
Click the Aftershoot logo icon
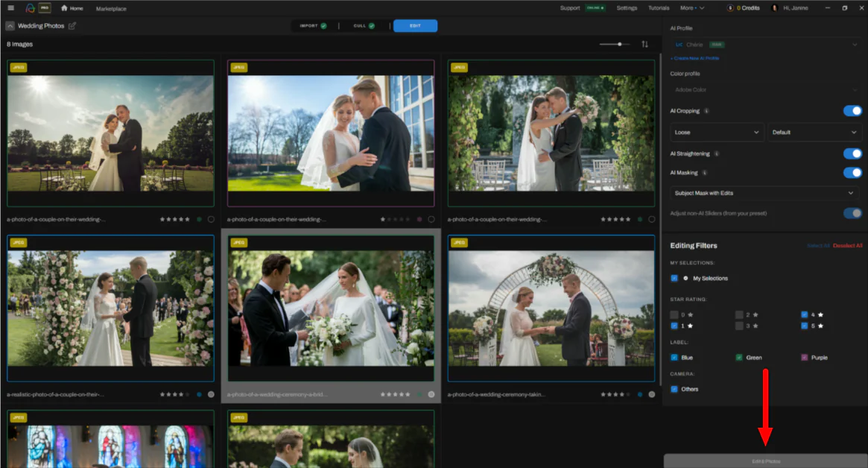[x=30, y=8]
